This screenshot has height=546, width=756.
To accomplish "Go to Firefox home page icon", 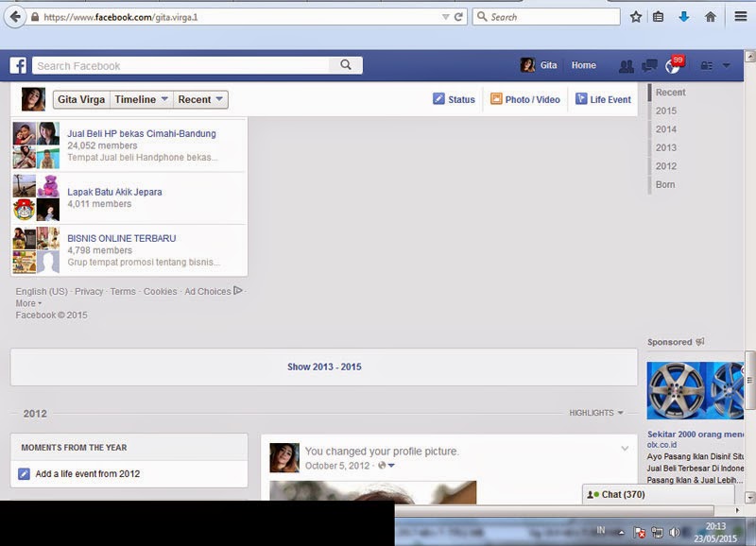I will point(711,17).
